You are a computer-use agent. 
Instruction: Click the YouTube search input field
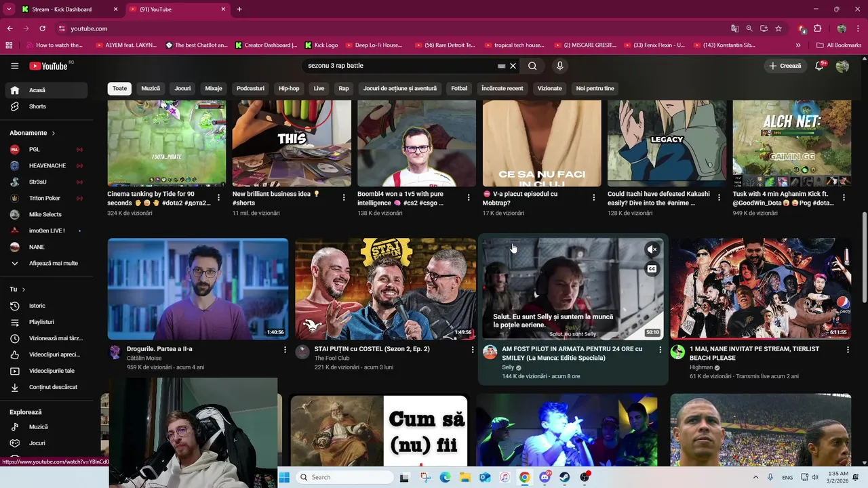[400, 66]
